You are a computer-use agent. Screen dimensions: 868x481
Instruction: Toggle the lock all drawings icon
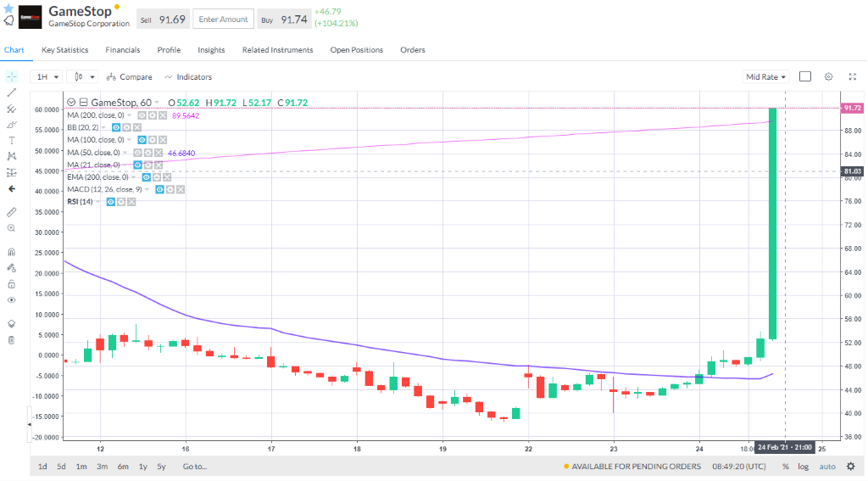tap(11, 284)
